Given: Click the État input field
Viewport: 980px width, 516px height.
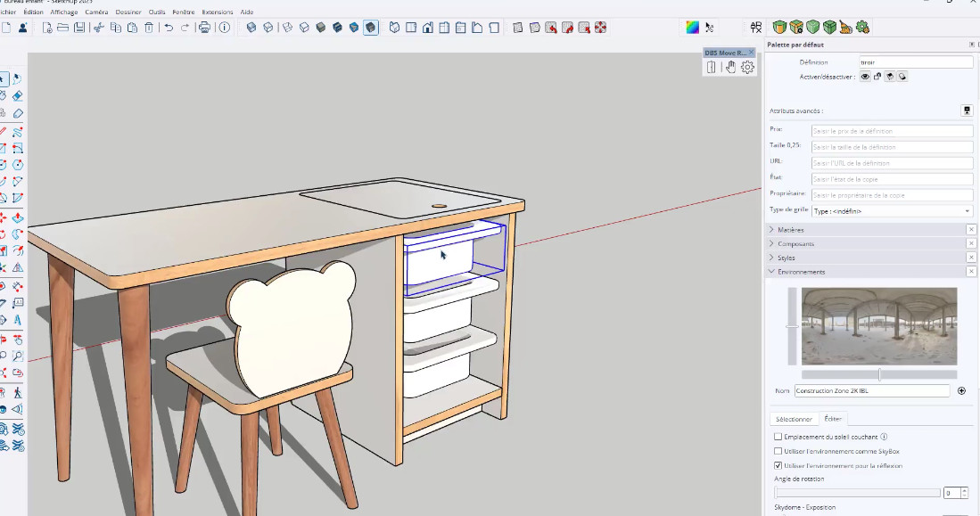Looking at the screenshot, I should [x=892, y=179].
